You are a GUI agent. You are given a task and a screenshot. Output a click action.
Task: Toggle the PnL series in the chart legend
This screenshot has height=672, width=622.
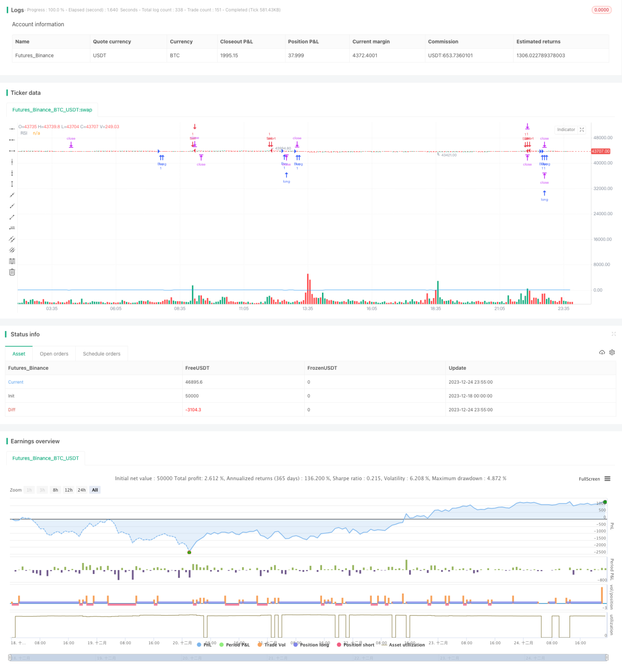coord(204,645)
